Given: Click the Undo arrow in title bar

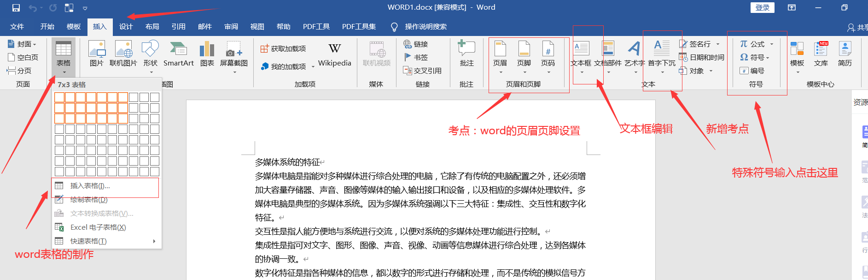Looking at the screenshot, I should (33, 8).
